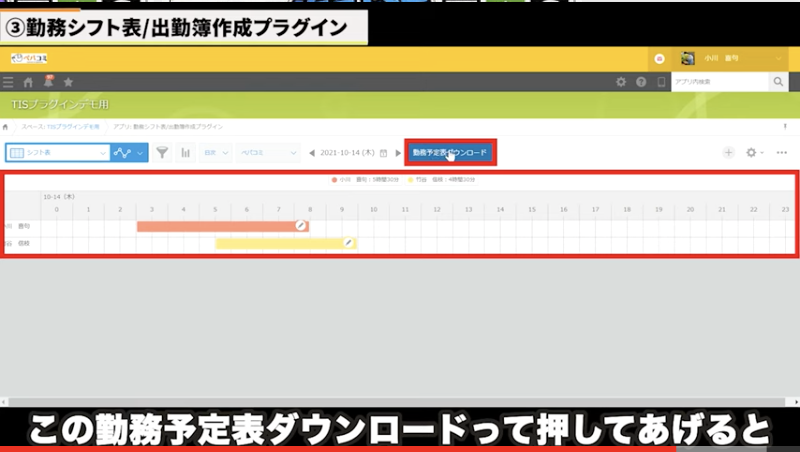Click edit pencil on orange shift bar
The height and width of the screenshot is (452, 800).
point(300,226)
